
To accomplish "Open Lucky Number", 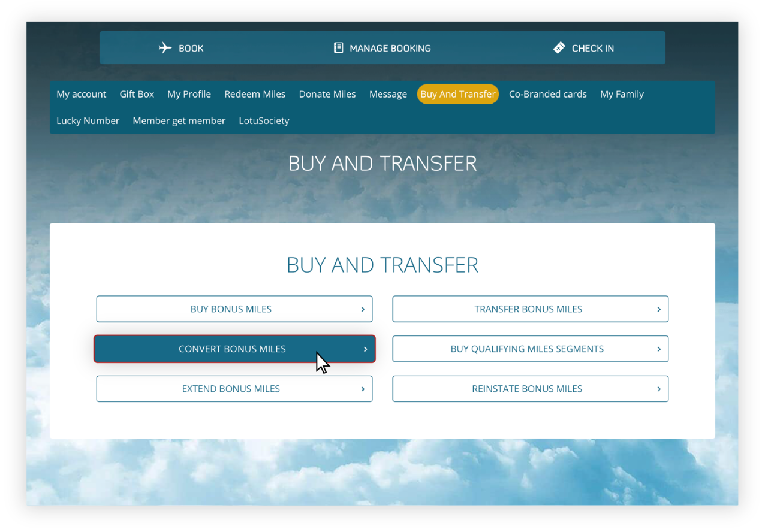I will pyautogui.click(x=88, y=120).
